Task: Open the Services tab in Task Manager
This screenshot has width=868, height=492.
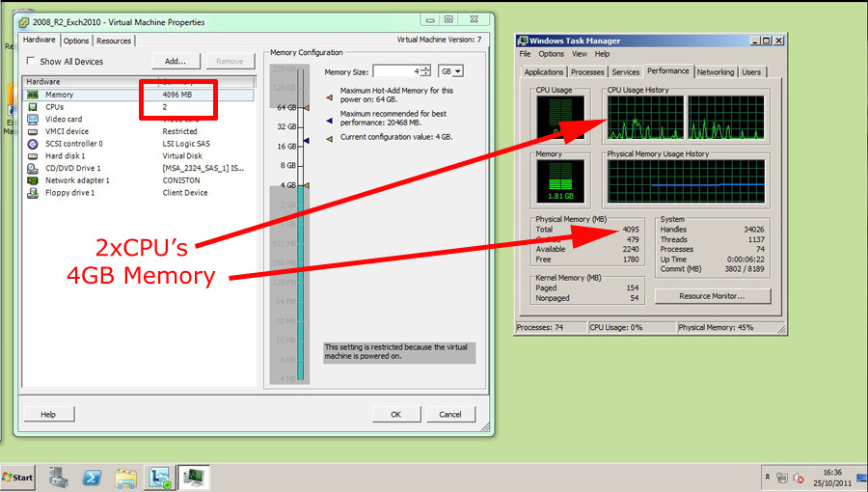Action: click(626, 72)
